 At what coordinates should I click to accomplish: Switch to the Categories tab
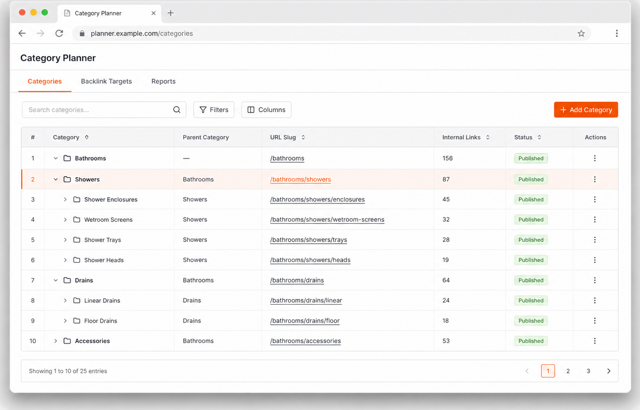pyautogui.click(x=44, y=81)
